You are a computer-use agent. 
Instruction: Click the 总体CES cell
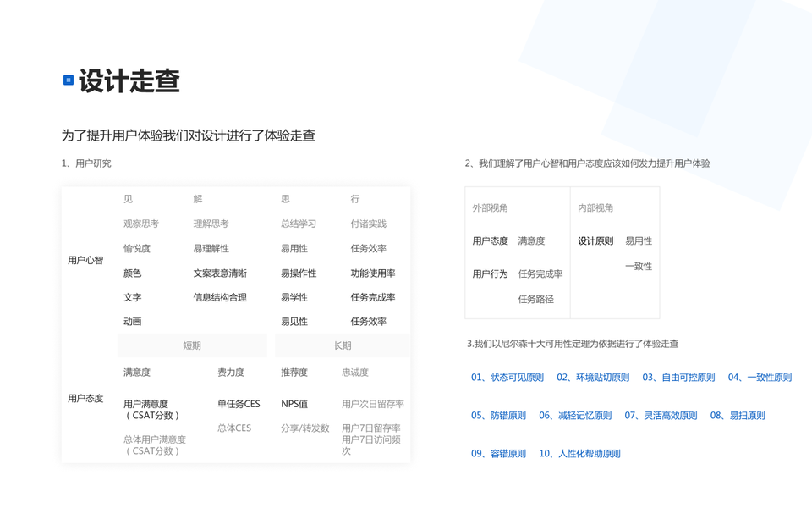[234, 428]
